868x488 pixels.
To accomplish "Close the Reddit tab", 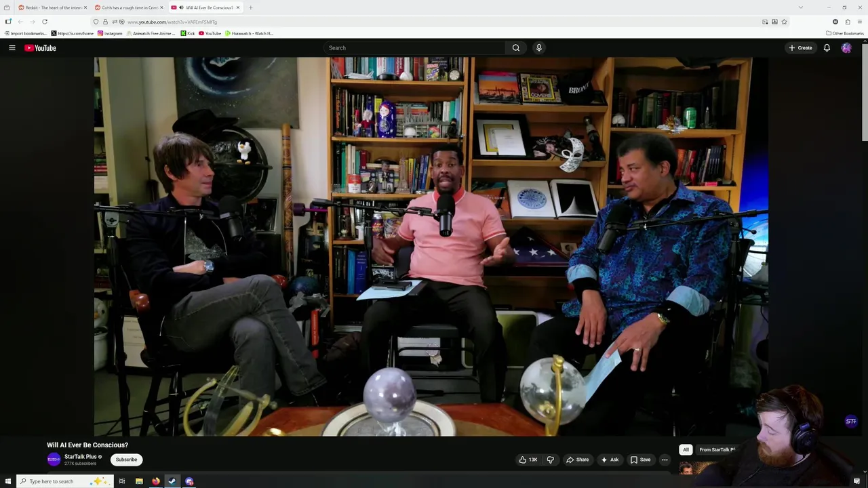I will click(85, 7).
